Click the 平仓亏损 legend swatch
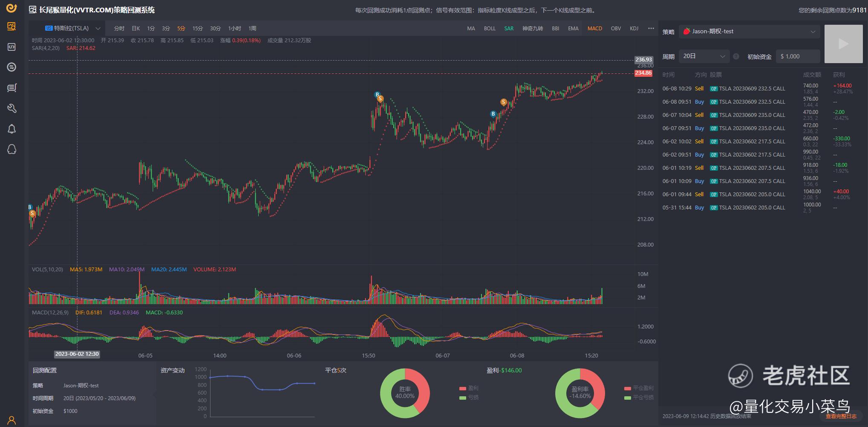Screen dimensions: 868x427 click(x=627, y=398)
